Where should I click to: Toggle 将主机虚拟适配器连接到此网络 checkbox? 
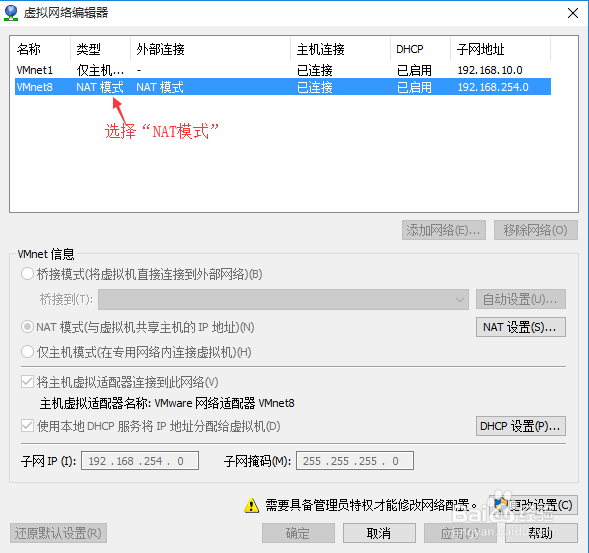click(x=27, y=382)
